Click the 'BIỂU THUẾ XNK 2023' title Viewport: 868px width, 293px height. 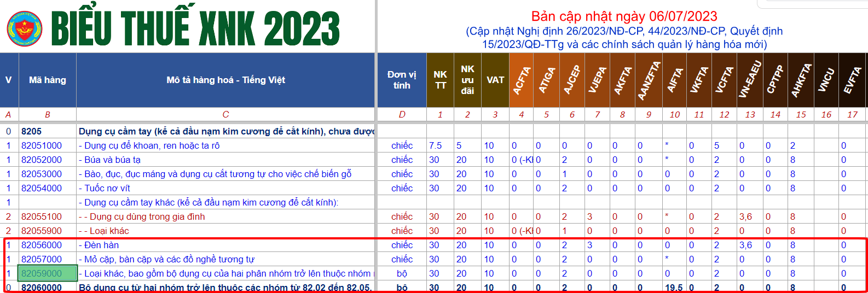(x=195, y=28)
